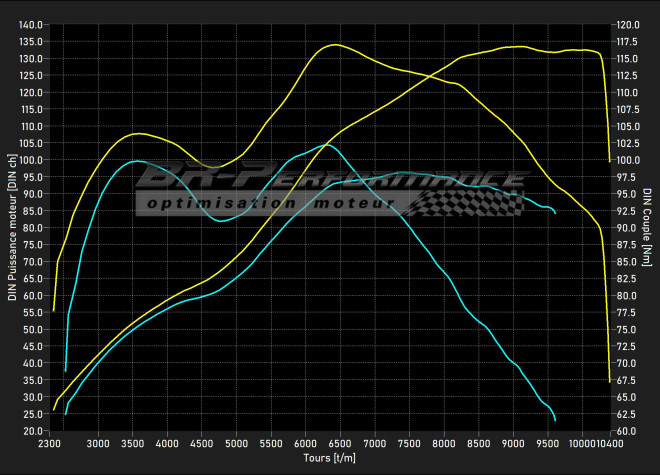Click the 2300 label on the x-axis
The height and width of the screenshot is (475, 660).
(54, 443)
